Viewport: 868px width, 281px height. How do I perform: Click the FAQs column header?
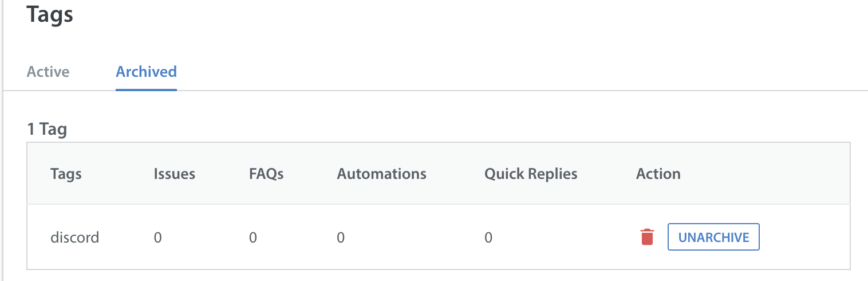click(266, 174)
